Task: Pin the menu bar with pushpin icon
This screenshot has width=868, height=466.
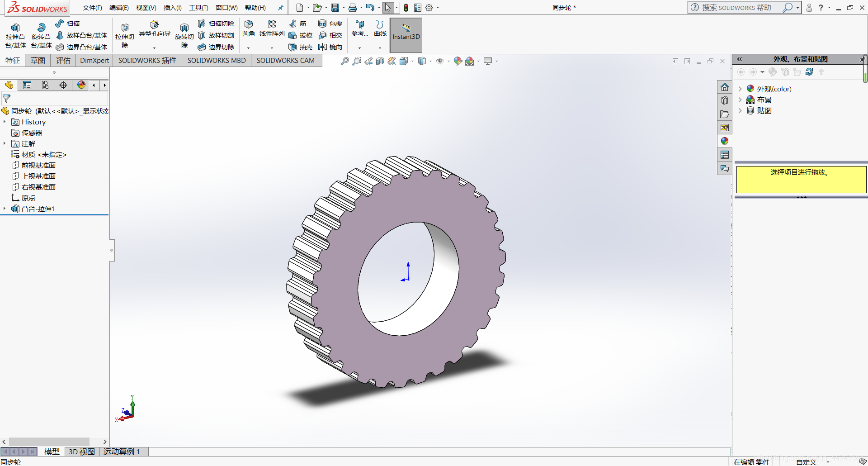Action: 280,8
